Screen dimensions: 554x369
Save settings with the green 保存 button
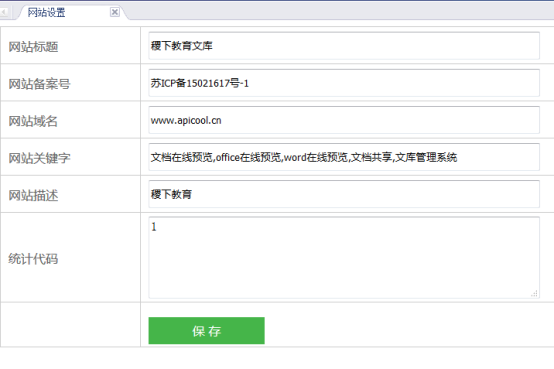click(206, 330)
